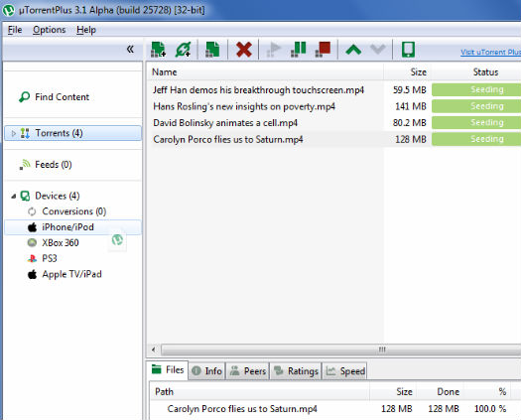Open the File menu
The image size is (521, 420).
(x=15, y=30)
